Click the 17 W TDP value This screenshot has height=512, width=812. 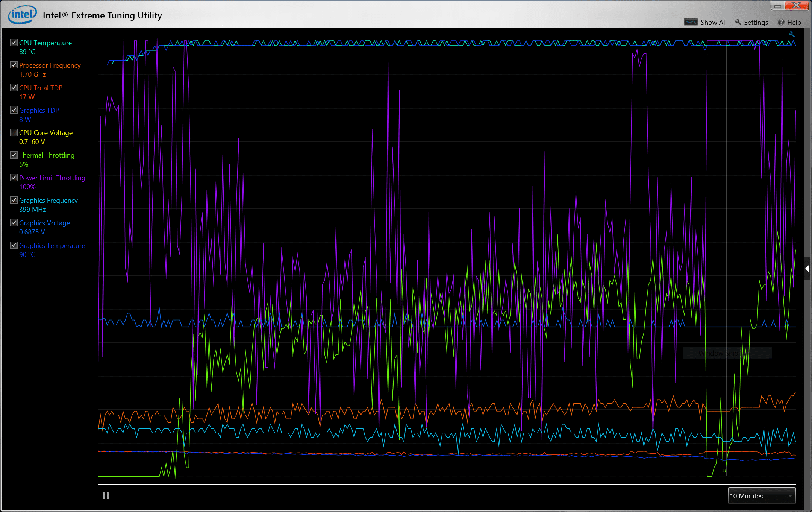click(27, 97)
